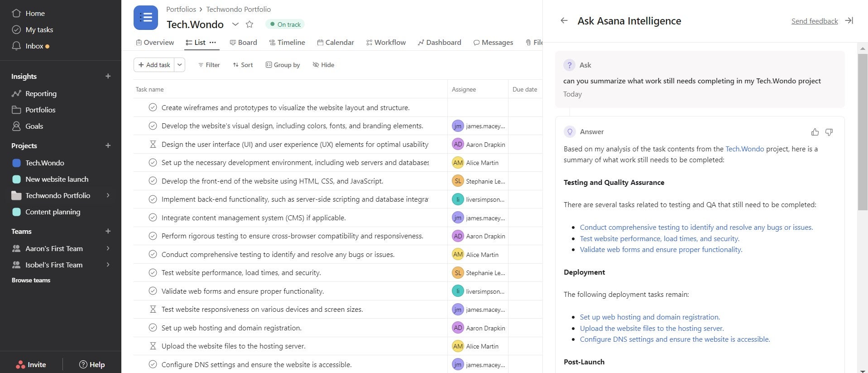Mark Integrate content management system task complete
868x373 pixels.
(153, 218)
